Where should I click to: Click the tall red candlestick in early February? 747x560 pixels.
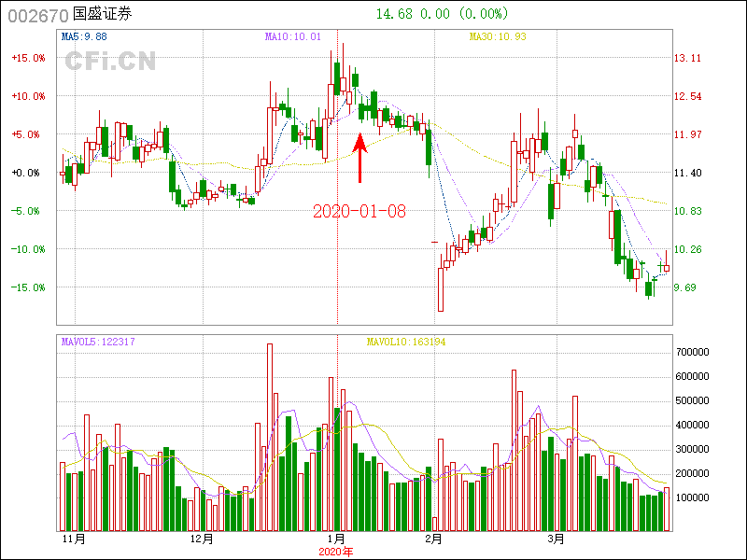pyautogui.click(x=441, y=289)
